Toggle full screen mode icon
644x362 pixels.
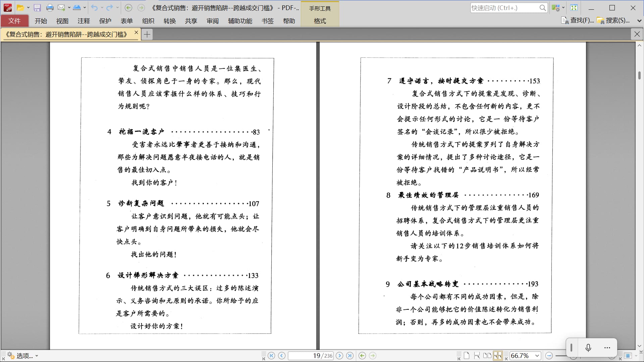574,8
